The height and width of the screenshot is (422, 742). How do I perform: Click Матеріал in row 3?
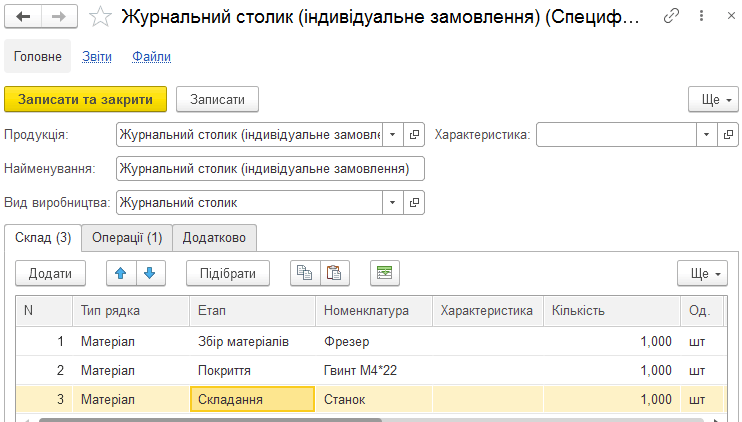(x=131, y=399)
